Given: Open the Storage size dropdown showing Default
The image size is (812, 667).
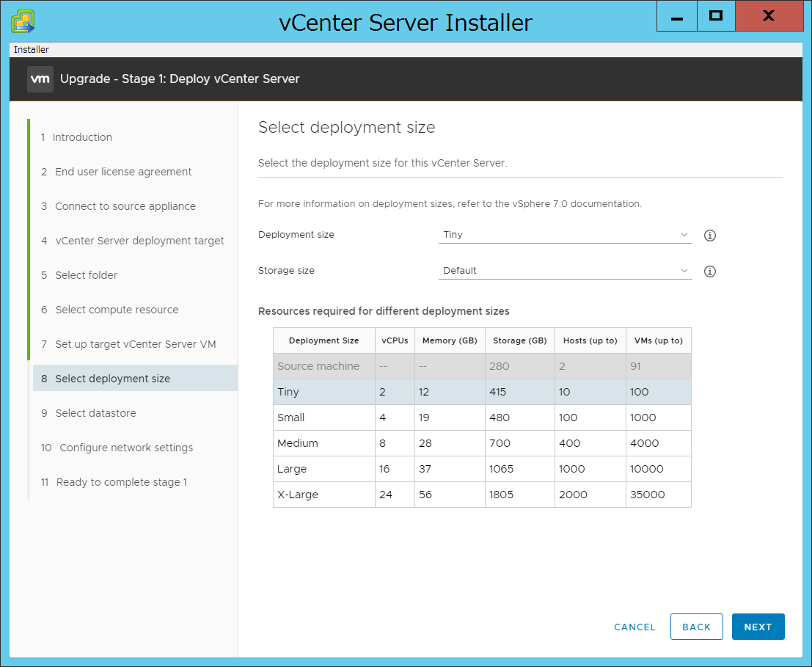Looking at the screenshot, I should coord(565,270).
